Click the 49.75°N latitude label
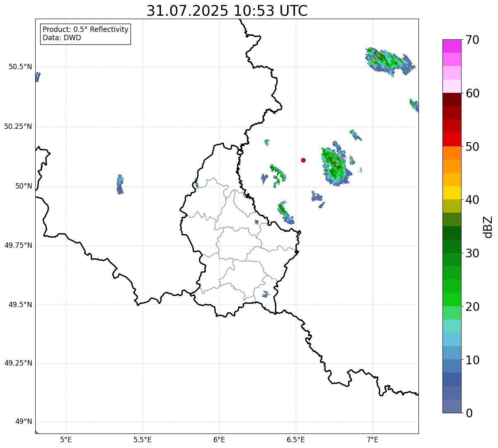Viewport: 498px width, 448px height. [18, 245]
